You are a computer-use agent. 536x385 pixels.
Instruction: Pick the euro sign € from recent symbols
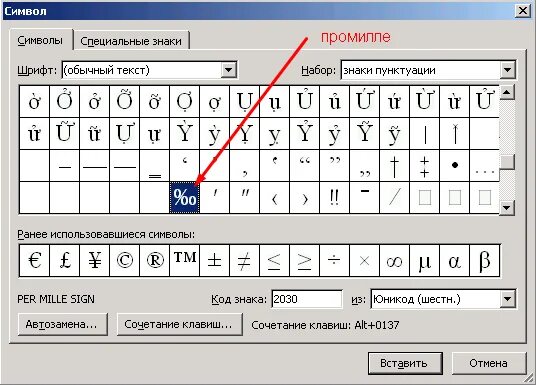pos(35,261)
